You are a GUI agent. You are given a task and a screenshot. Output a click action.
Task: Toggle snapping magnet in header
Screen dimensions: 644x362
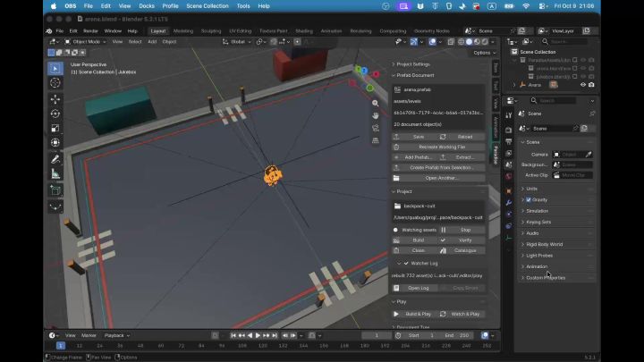point(274,42)
